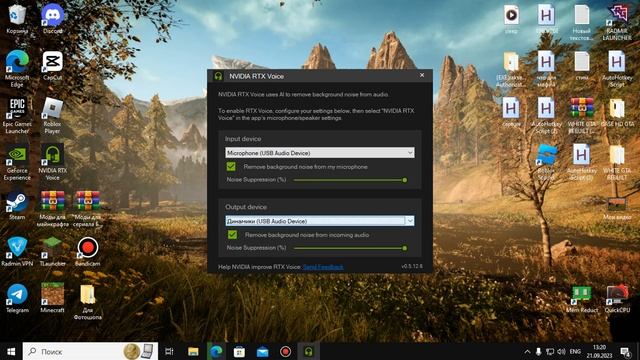The height and width of the screenshot is (360, 640).
Task: Select the WHITE GTA REBUILT folder icon
Action: point(617,162)
